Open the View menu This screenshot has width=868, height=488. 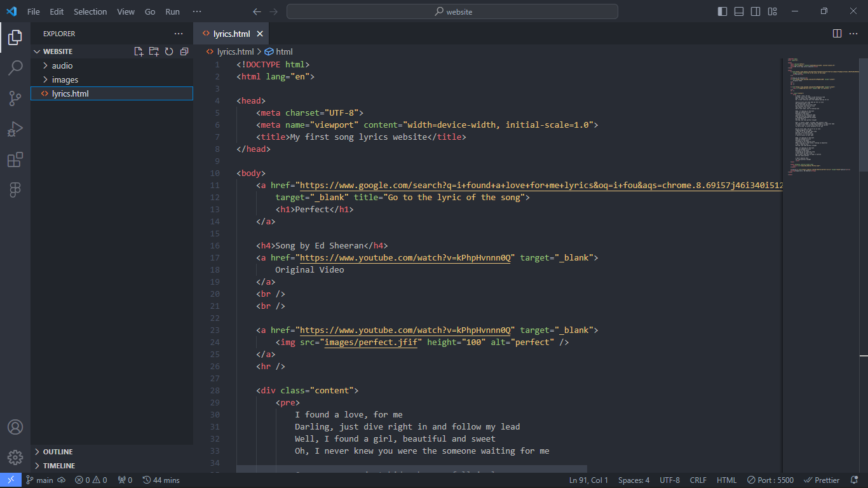click(x=126, y=11)
